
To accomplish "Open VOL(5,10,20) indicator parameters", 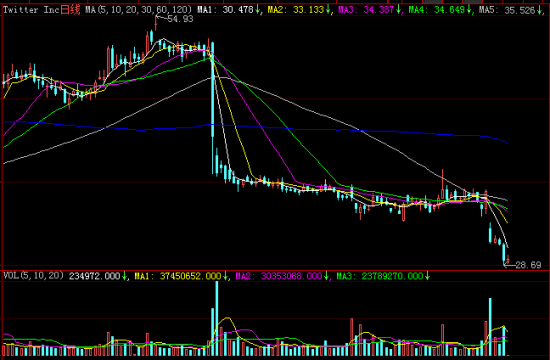I will (34, 275).
